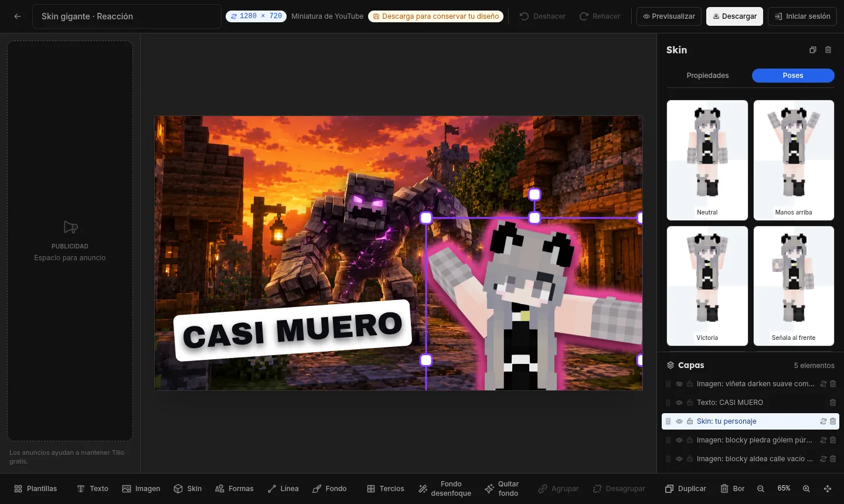Screen dimensions: 844x504
Task: Replace the 'viñeta darken' image via swap icon
Action: click(x=823, y=384)
